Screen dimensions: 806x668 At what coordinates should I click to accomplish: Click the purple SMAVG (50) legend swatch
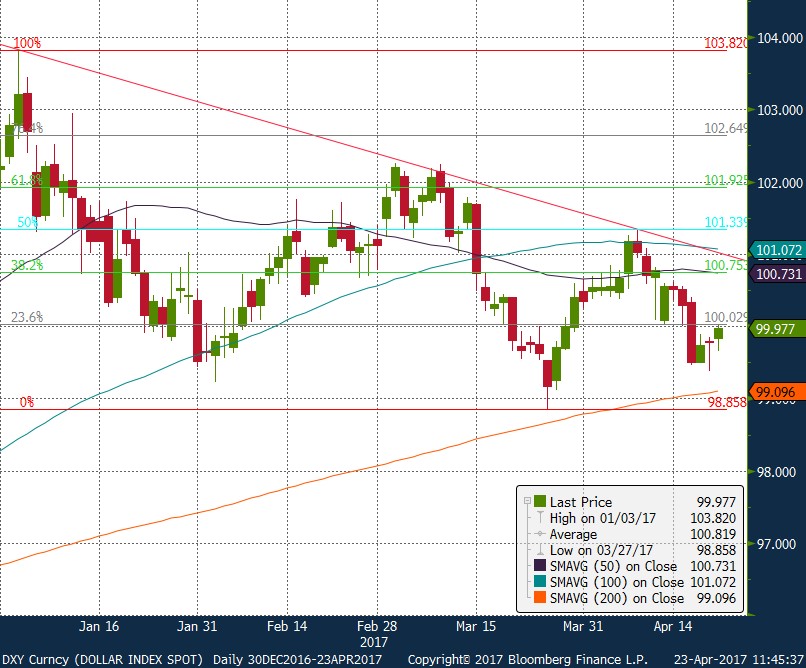pos(540,566)
